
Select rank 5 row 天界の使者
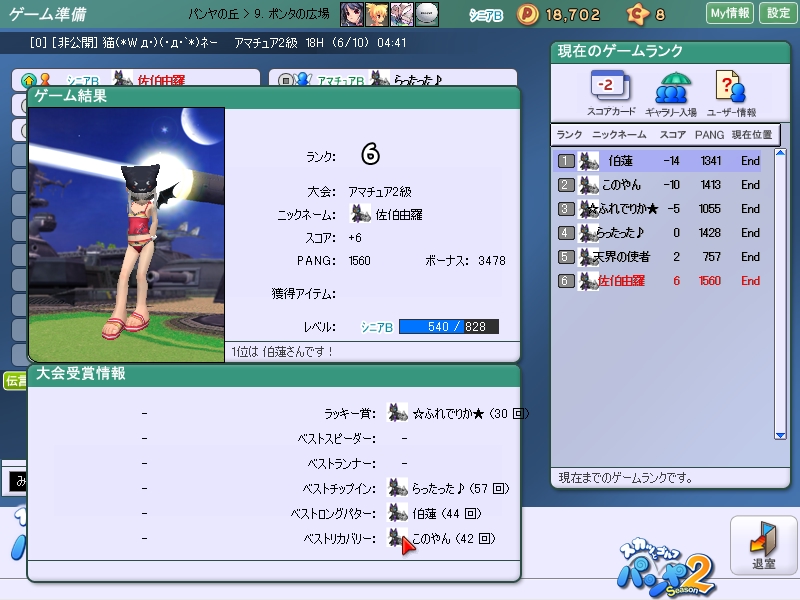[x=657, y=257]
